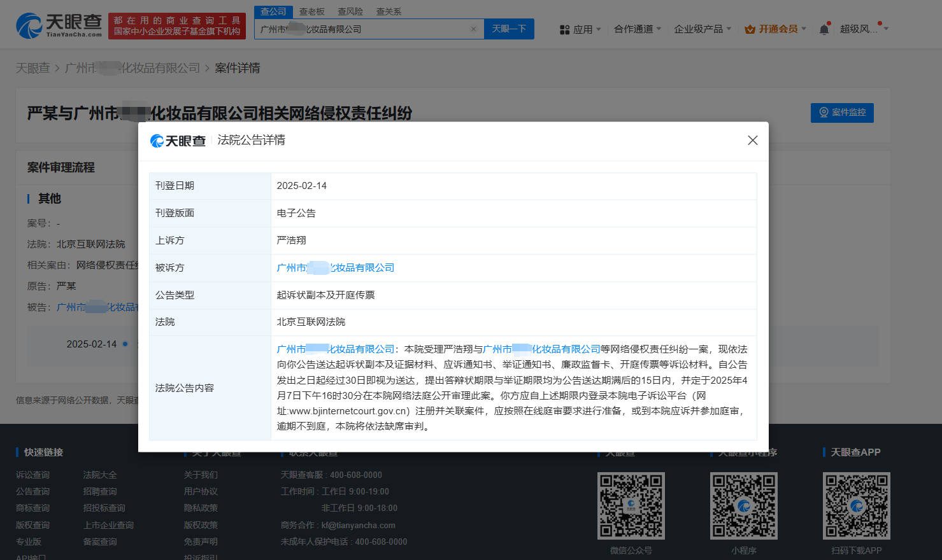Open the 被诉方 company link in dialog
The image size is (942, 560).
[x=336, y=268]
